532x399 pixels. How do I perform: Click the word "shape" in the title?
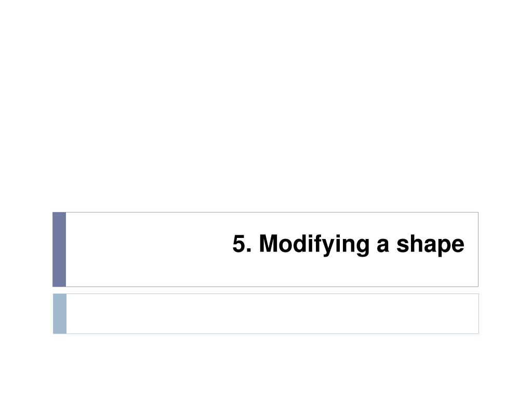(x=430, y=244)
